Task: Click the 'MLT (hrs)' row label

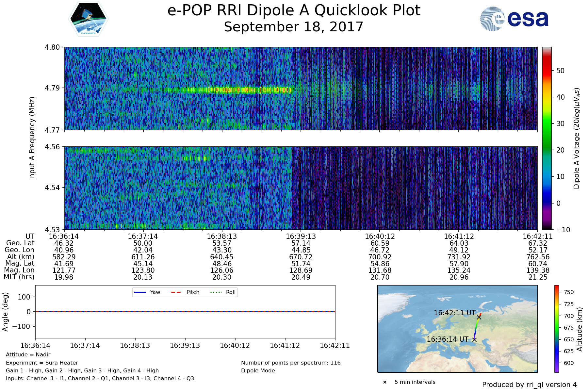Action: (x=19, y=277)
